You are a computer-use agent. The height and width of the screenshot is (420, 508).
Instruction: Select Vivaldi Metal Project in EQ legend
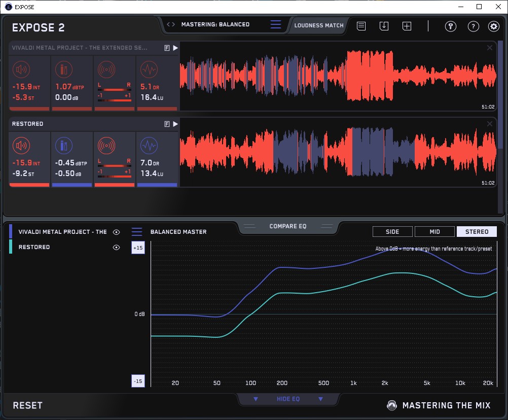62,232
